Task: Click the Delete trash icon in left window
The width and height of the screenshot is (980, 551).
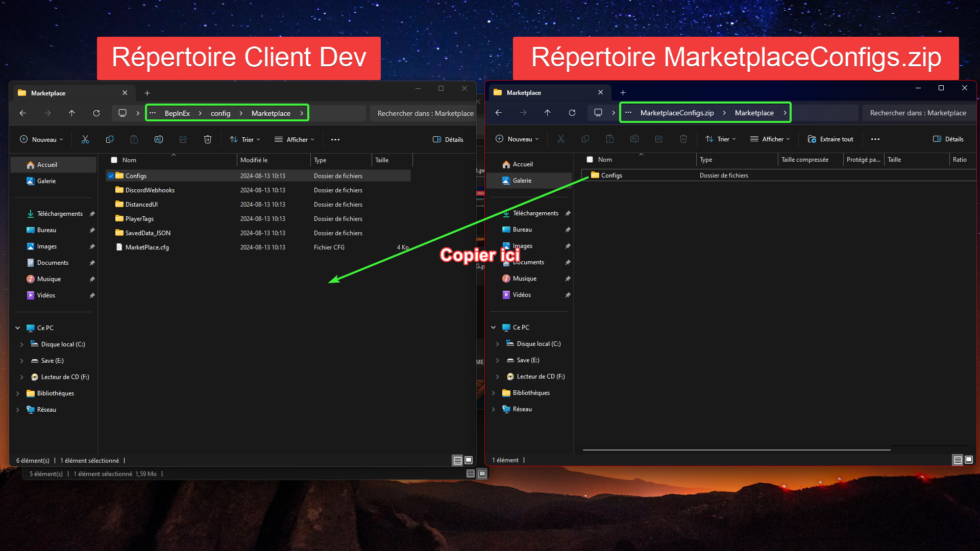Action: point(208,139)
